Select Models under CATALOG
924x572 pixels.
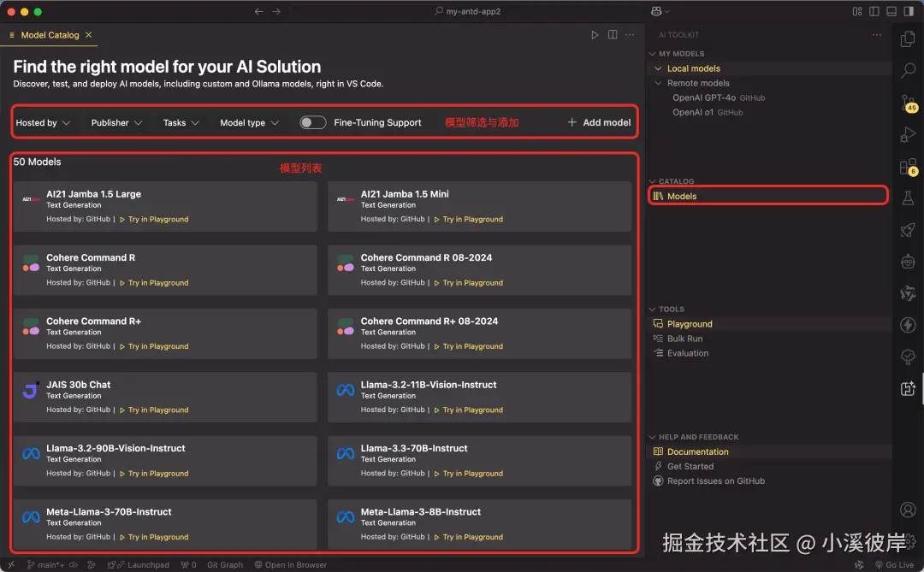(x=768, y=196)
